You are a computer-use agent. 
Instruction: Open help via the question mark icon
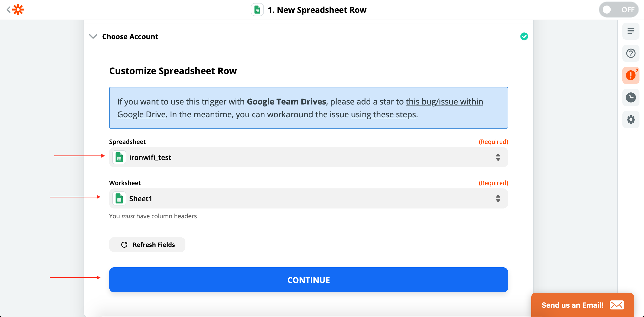coord(631,53)
